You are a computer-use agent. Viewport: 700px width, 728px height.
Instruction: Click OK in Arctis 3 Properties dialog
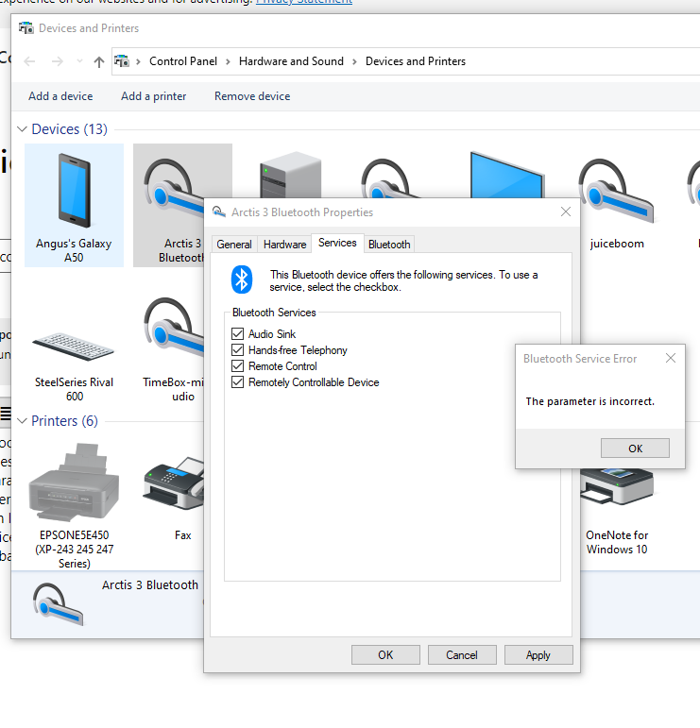tap(385, 655)
